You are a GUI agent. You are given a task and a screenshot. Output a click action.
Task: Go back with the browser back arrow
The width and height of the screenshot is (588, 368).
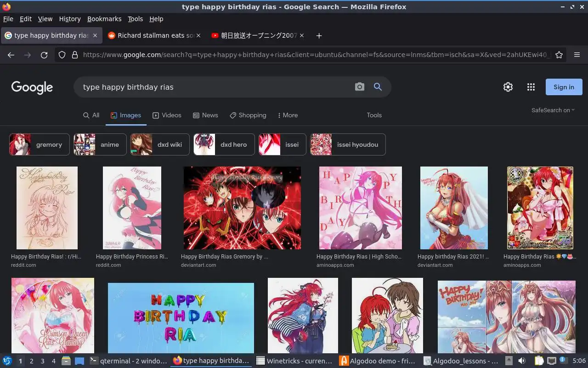coord(11,55)
